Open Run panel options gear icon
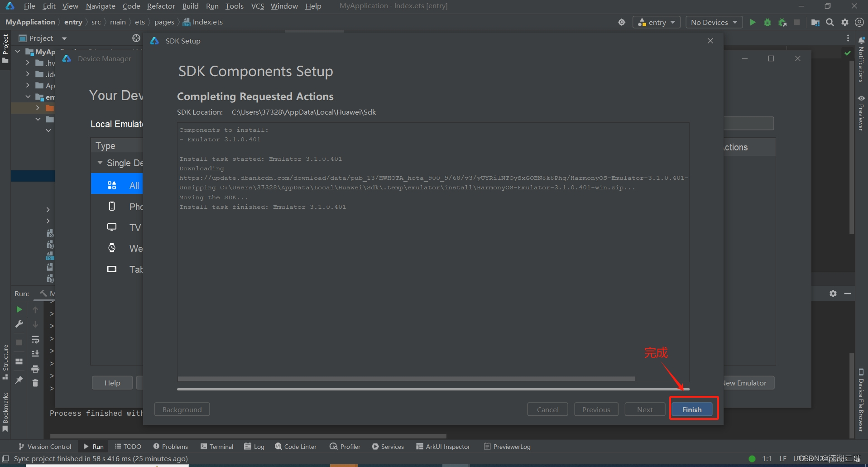This screenshot has height=467, width=868. 833,294
